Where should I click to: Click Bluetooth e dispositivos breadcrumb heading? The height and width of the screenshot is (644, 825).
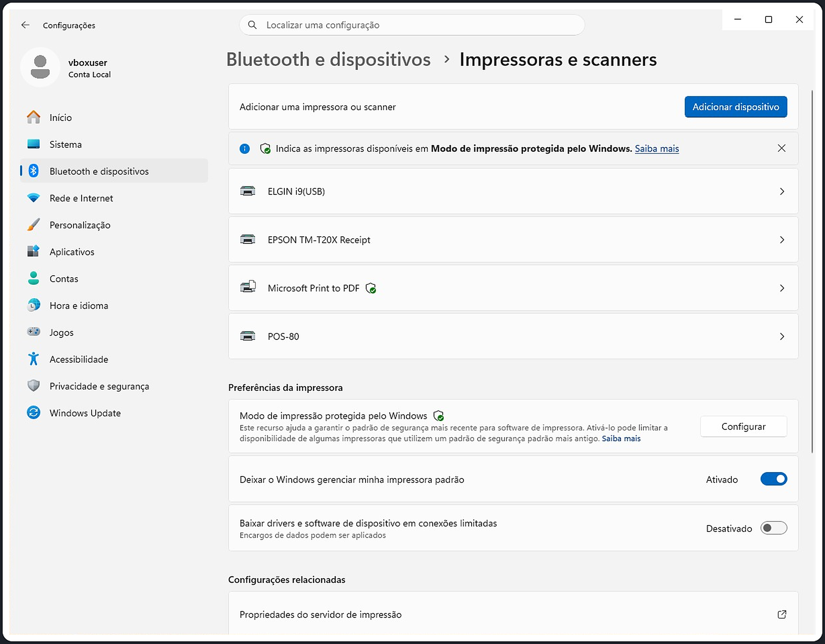[328, 59]
